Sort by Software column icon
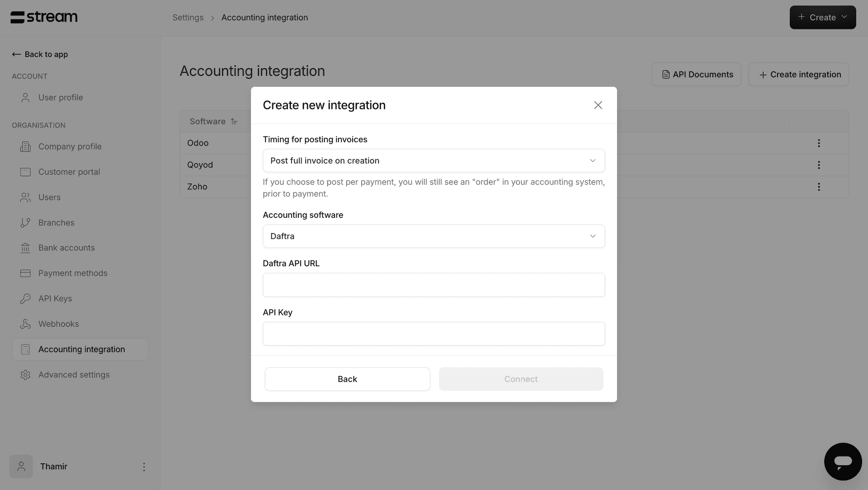The width and height of the screenshot is (868, 490). point(234,122)
